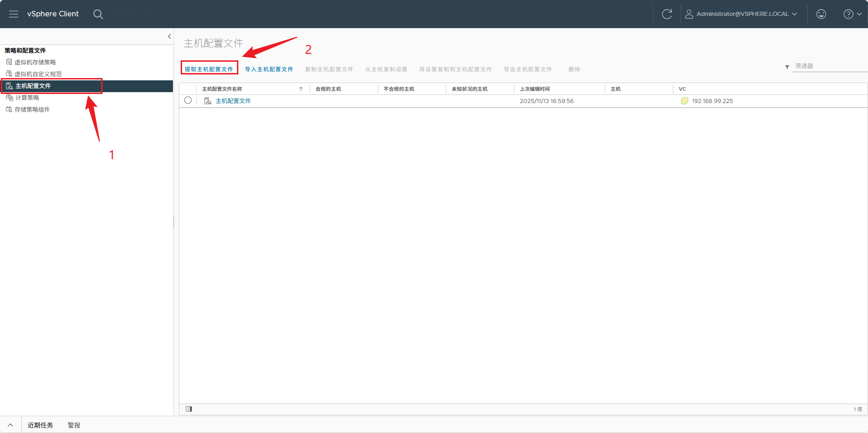Click the 不合规的主机 column header
This screenshot has height=433, width=868.
tap(399, 89)
